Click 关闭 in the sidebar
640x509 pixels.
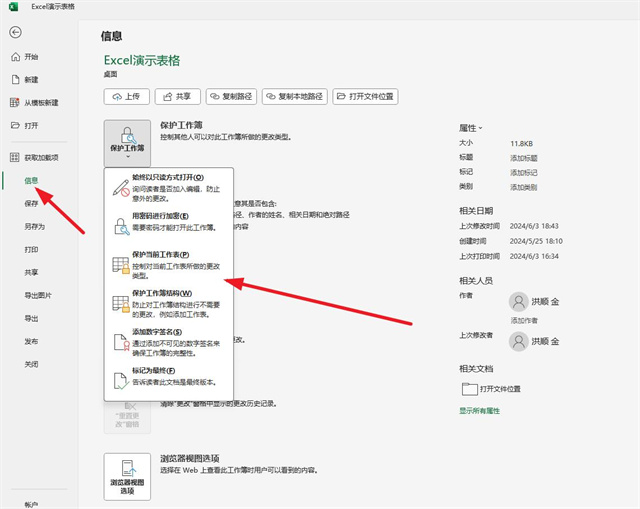(31, 364)
